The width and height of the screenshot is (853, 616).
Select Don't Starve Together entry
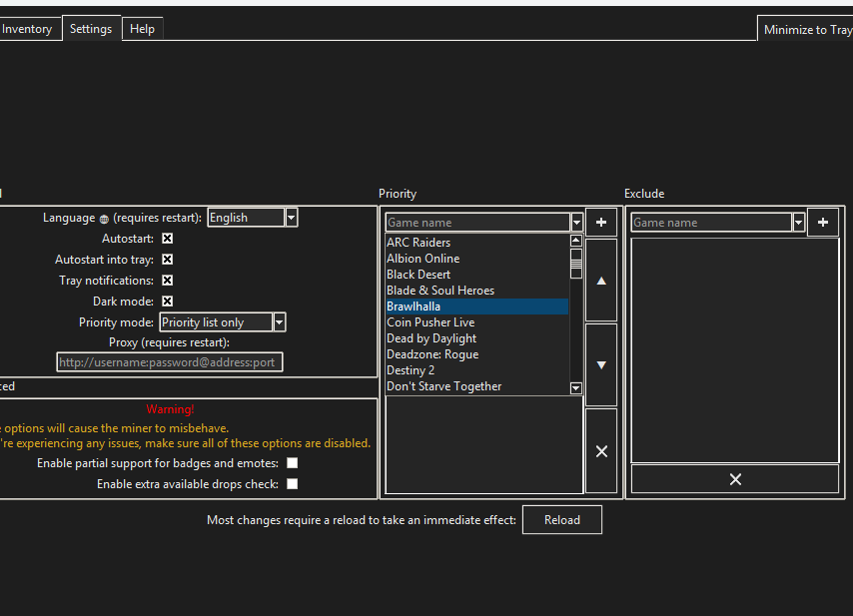click(x=477, y=386)
